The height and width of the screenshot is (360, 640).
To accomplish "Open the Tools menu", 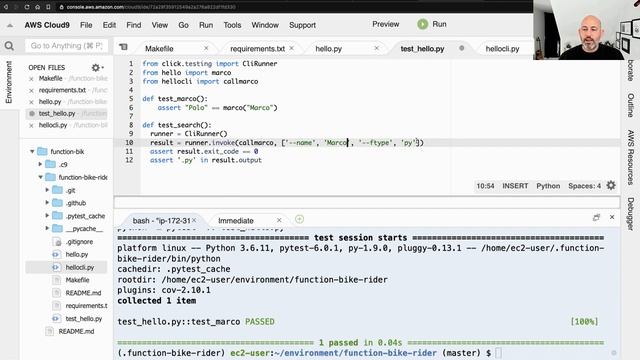I will [232, 25].
